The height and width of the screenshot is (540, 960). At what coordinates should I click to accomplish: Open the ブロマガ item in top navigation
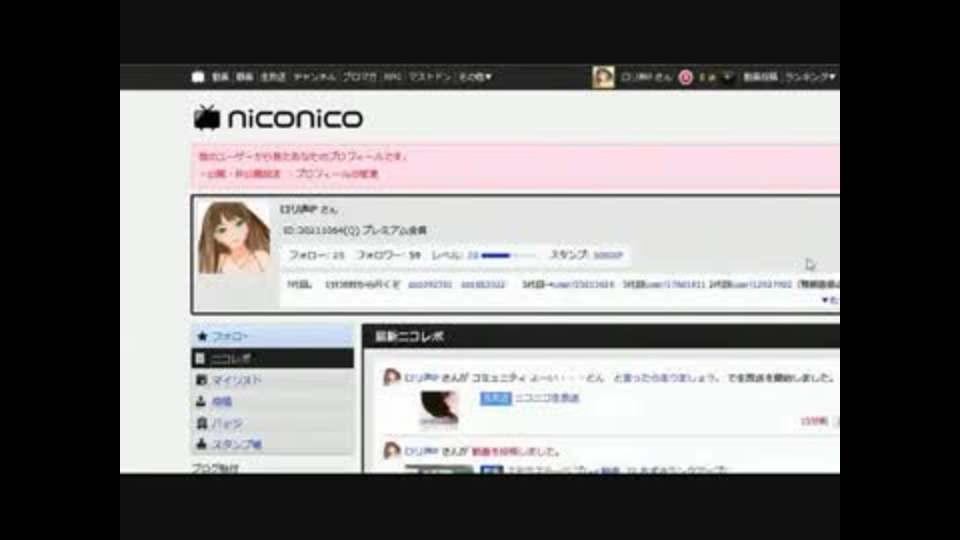359,77
